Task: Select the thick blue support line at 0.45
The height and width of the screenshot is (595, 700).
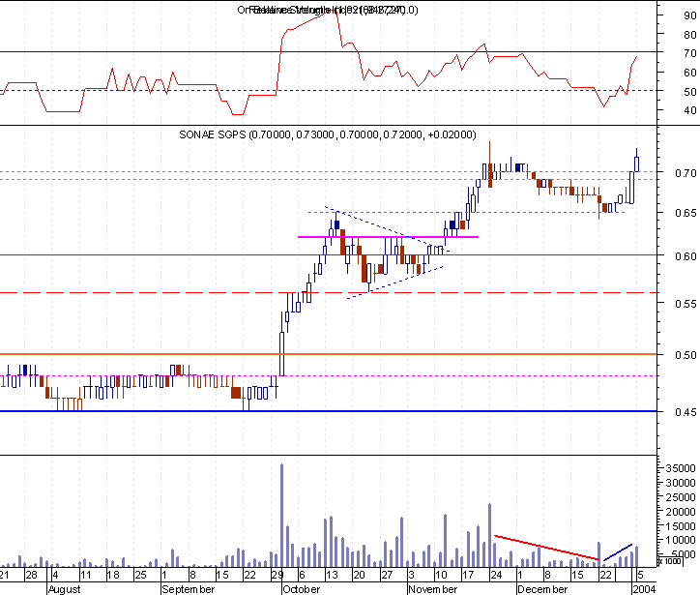Action: coord(328,411)
